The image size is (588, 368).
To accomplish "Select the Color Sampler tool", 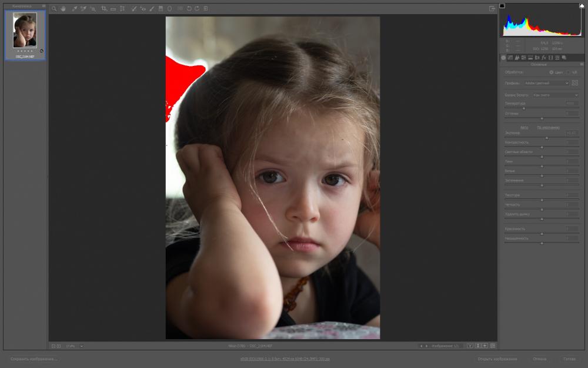I will (x=83, y=8).
